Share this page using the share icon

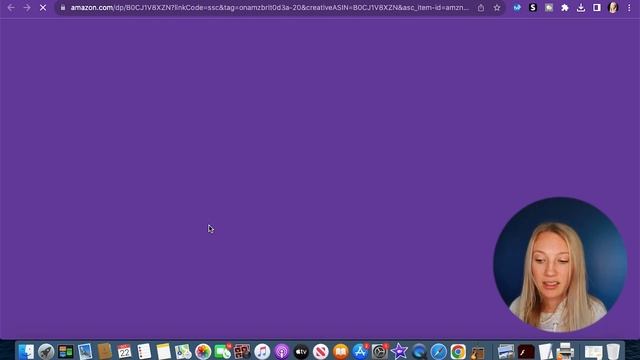pos(481,8)
